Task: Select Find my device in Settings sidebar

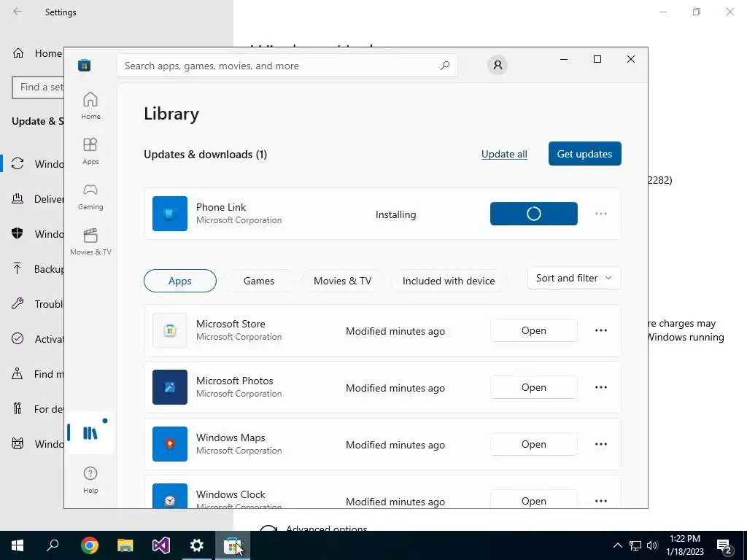Action: pos(37,374)
